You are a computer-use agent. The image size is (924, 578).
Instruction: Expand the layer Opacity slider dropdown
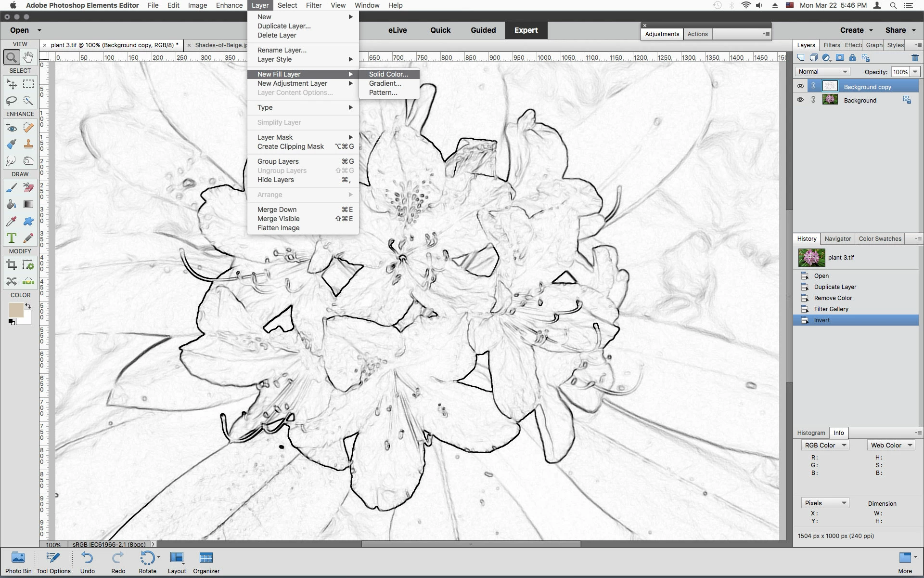pos(915,72)
